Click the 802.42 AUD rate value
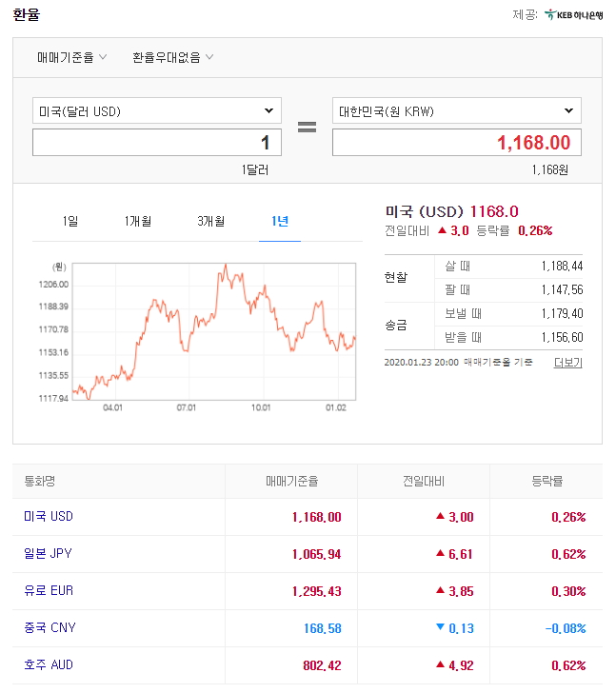This screenshot has width=616, height=693. click(x=322, y=665)
